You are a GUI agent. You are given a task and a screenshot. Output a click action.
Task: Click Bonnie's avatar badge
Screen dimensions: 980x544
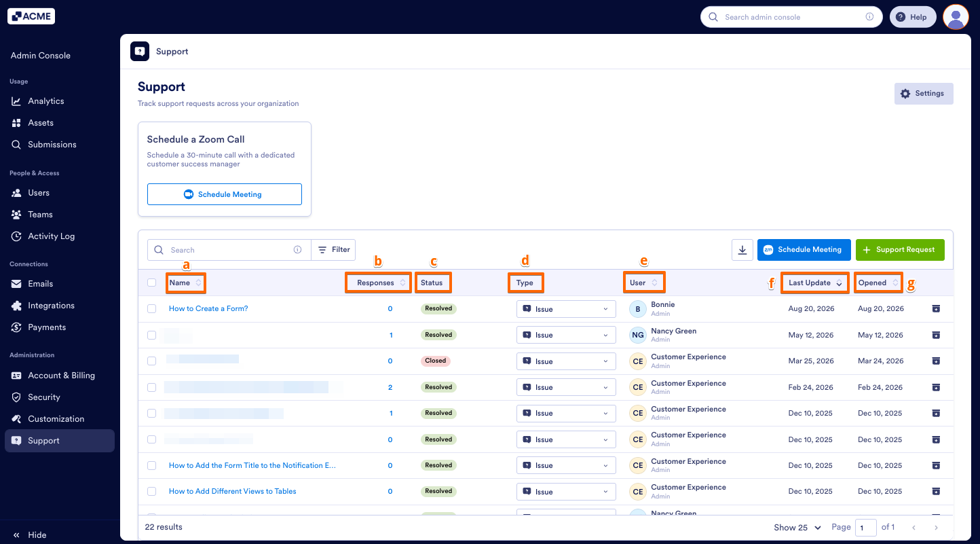[638, 309]
